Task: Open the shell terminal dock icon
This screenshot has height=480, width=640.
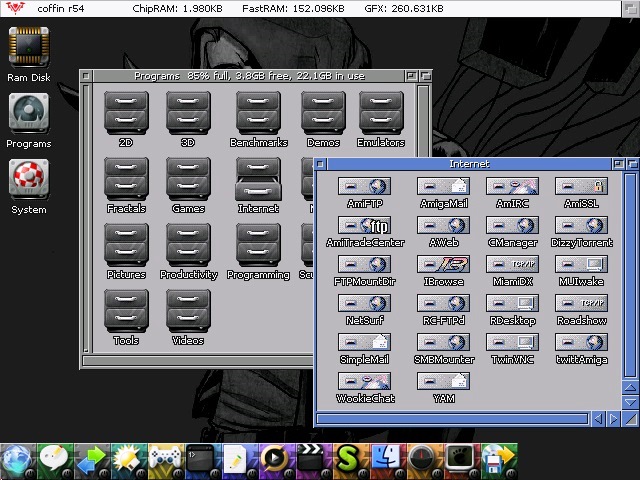Action: pos(203,461)
